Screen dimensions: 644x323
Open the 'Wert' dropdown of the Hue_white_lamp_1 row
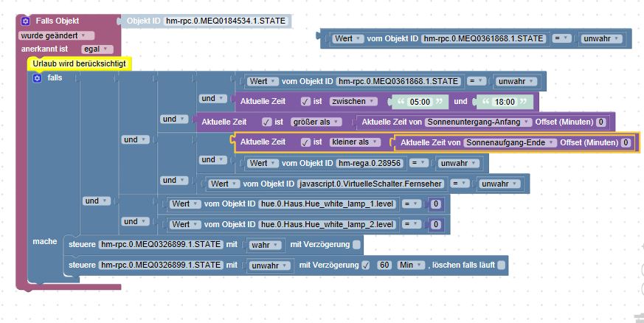click(186, 204)
